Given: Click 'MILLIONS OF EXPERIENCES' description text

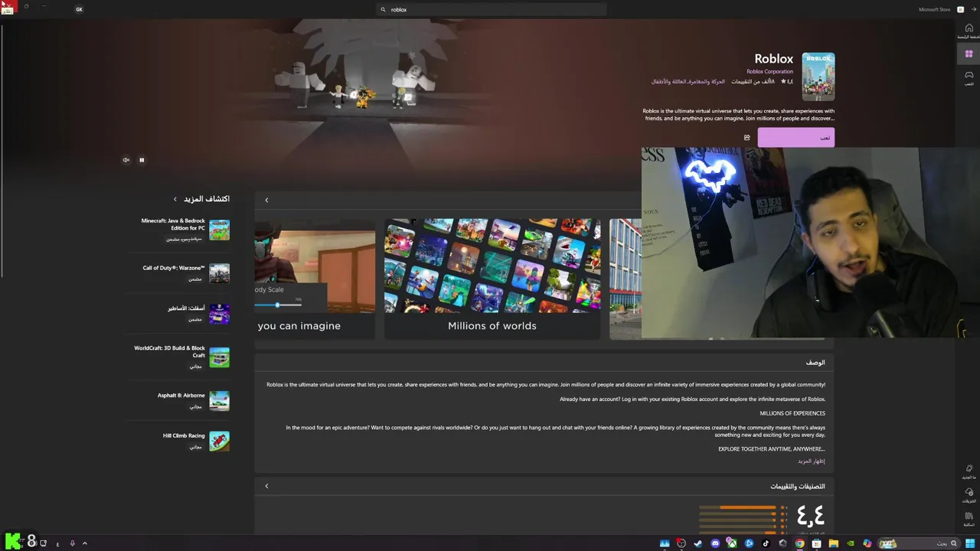Looking at the screenshot, I should [792, 413].
